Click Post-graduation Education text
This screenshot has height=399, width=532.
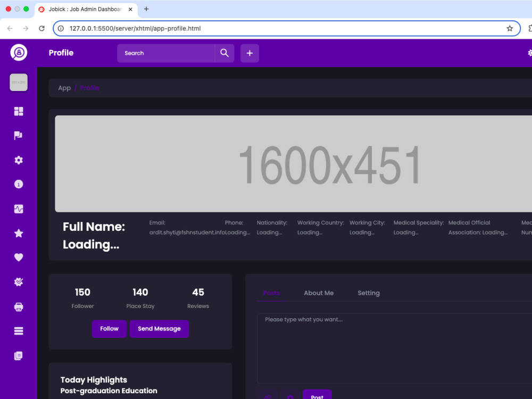coord(109,391)
